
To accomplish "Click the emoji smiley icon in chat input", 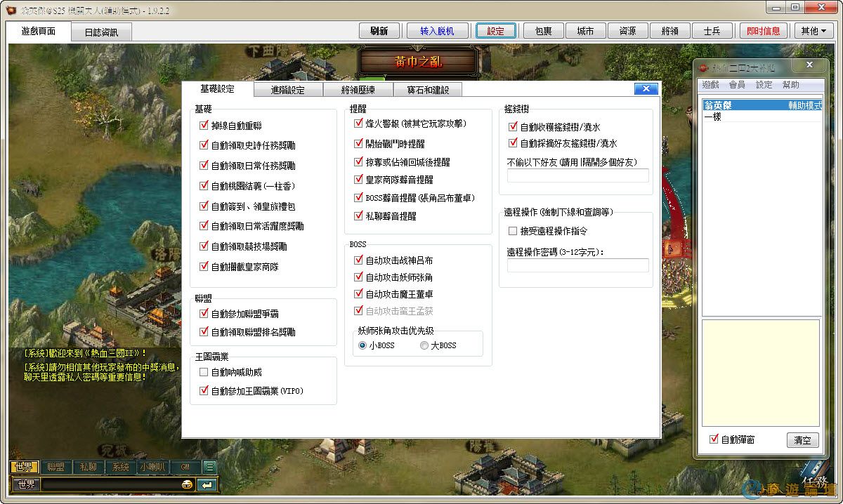I will pyautogui.click(x=188, y=484).
